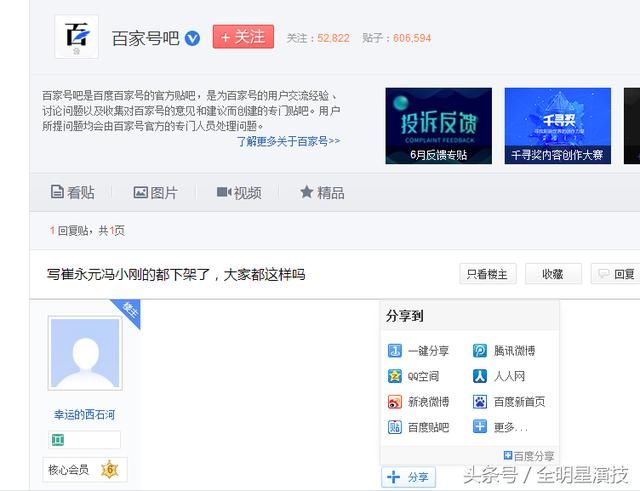Click the 精品 star icon

pyautogui.click(x=307, y=191)
